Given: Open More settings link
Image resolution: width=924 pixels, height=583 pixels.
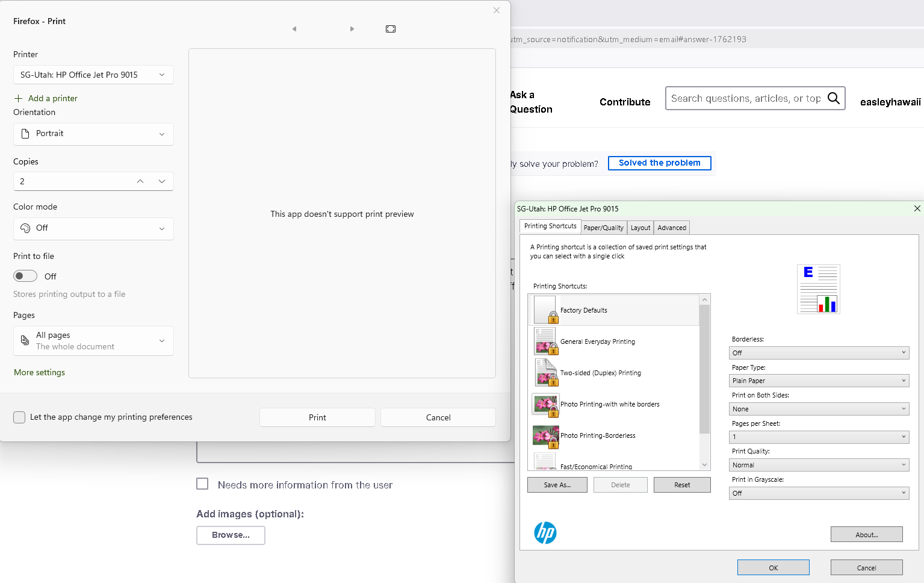Looking at the screenshot, I should pyautogui.click(x=40, y=372).
